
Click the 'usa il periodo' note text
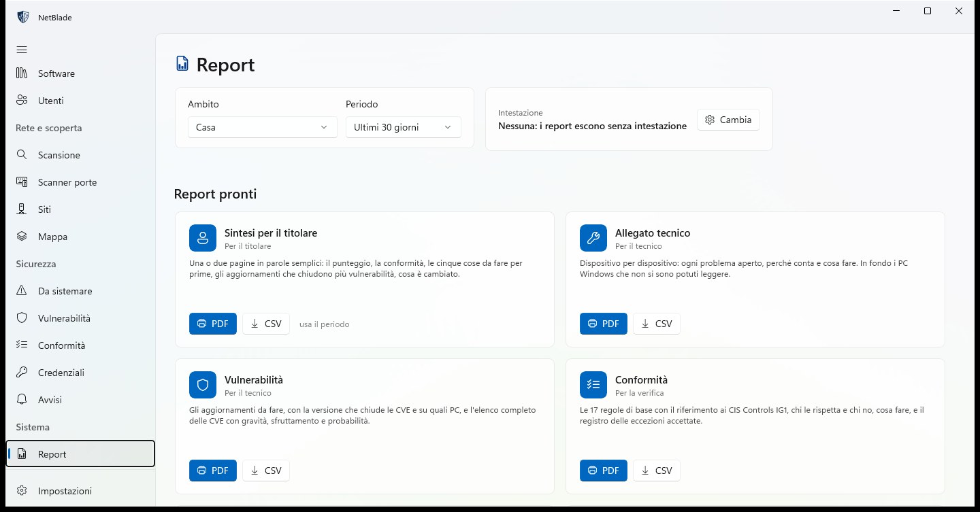coord(325,324)
